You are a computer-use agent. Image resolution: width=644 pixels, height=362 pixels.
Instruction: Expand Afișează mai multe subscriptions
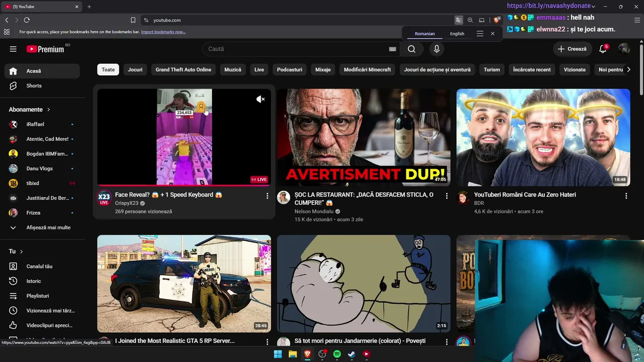coord(42,228)
